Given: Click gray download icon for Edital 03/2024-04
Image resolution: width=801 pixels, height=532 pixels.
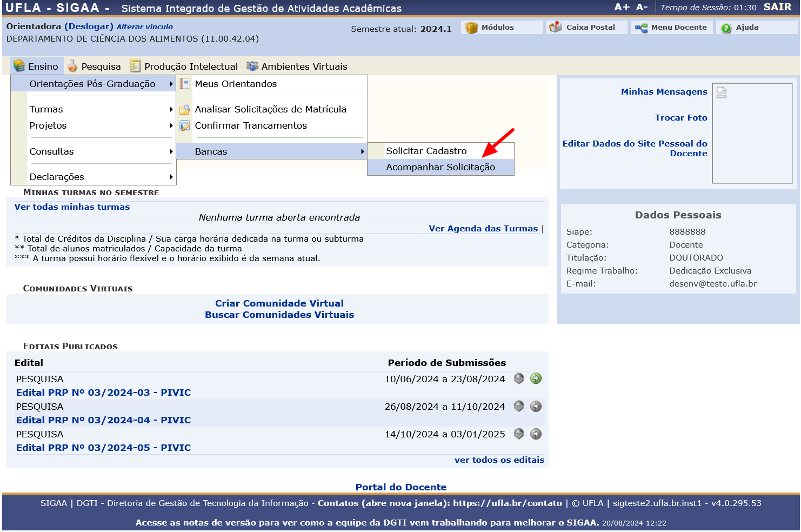Looking at the screenshot, I should point(519,406).
